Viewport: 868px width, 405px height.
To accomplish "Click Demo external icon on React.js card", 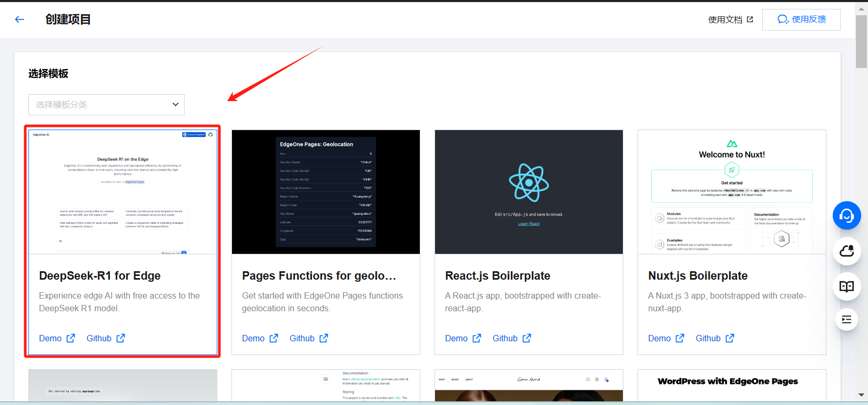I will [477, 338].
